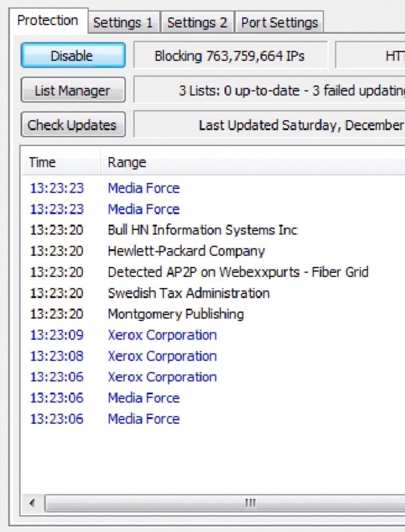This screenshot has height=532, width=405.
Task: Open the List Manager
Action: coord(72,90)
